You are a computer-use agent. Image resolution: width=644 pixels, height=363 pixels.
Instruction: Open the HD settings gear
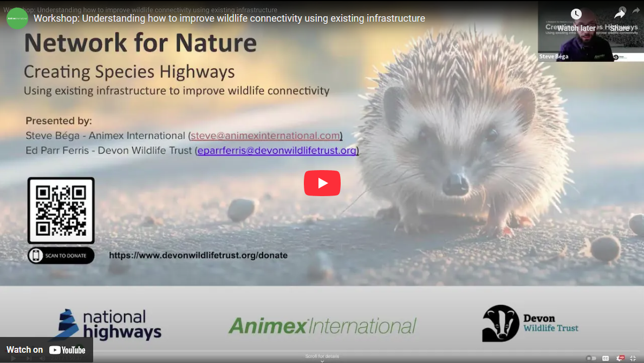coord(620,358)
